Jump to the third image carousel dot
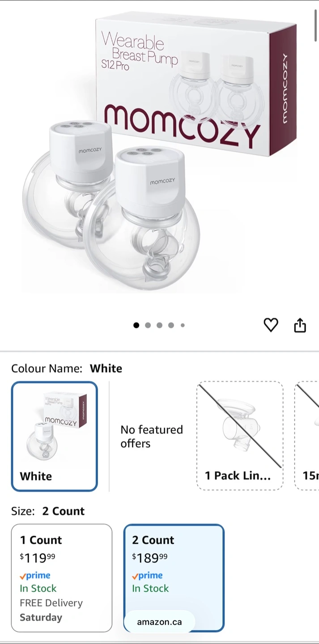This screenshot has height=644, width=319. tap(159, 325)
